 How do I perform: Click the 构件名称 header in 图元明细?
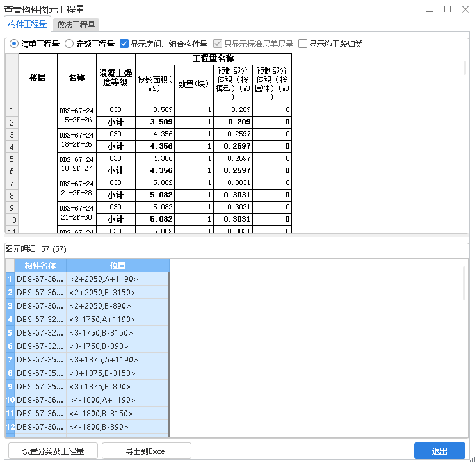40,265
